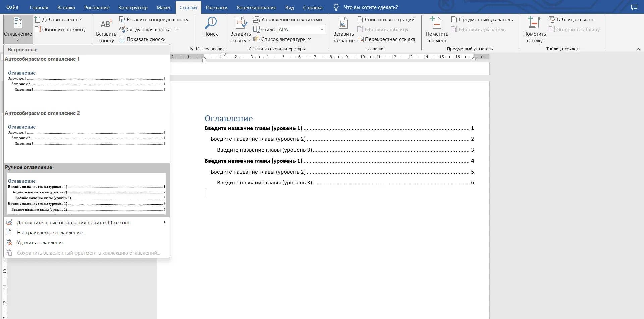Open the Вид tab
The image size is (644, 319).
pyautogui.click(x=290, y=7)
